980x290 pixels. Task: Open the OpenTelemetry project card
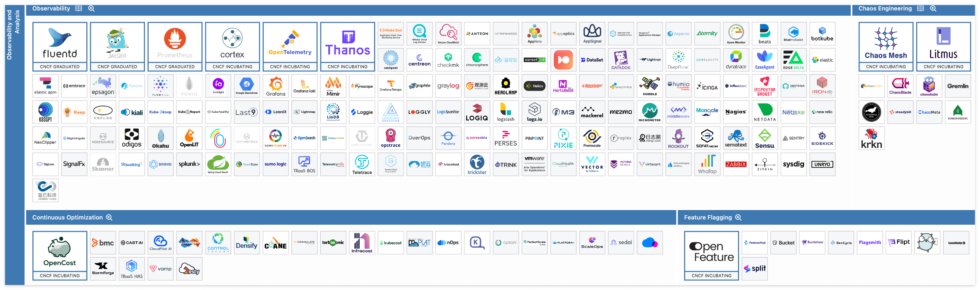tap(290, 46)
